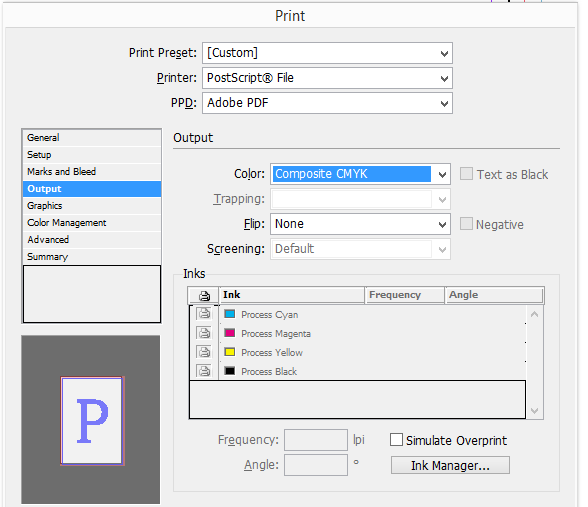Toggle the Text as Black checkbox
Viewport: 588px width, 507px height.
coord(466,174)
